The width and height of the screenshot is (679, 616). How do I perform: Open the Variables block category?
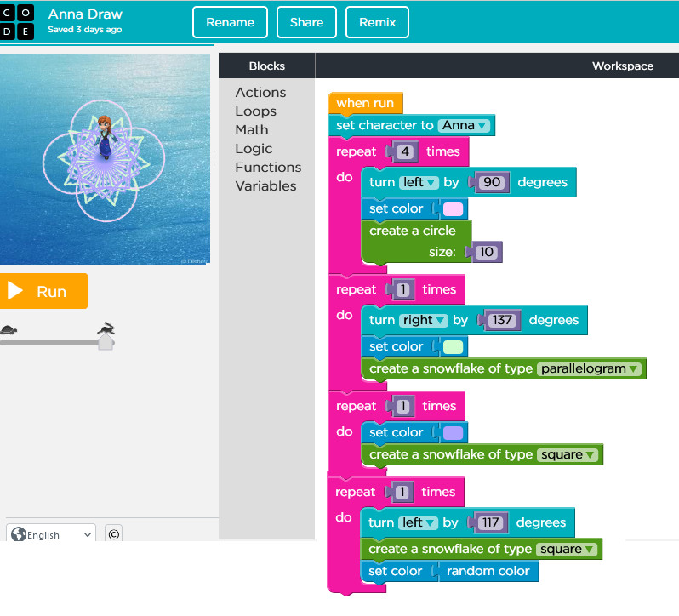tap(265, 185)
